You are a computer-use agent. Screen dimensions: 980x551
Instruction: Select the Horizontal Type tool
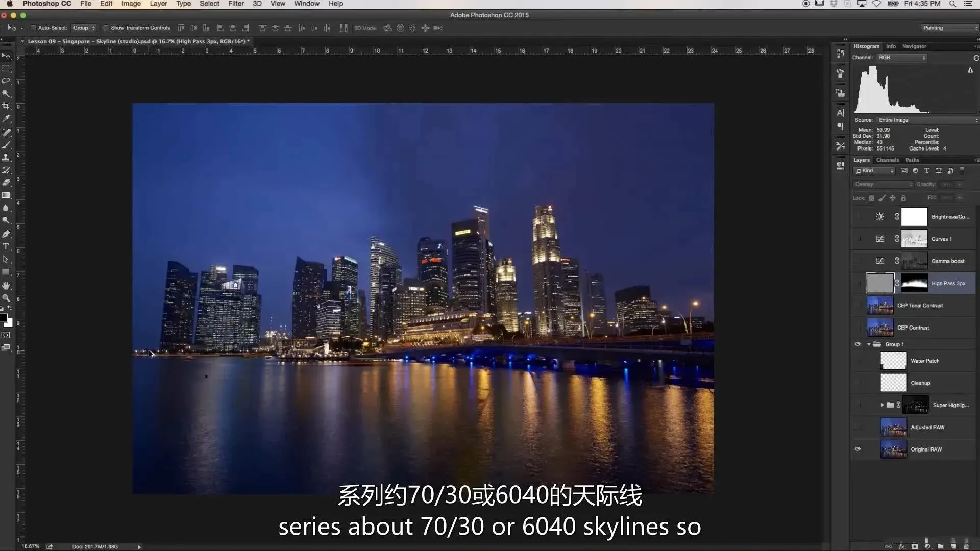point(6,246)
